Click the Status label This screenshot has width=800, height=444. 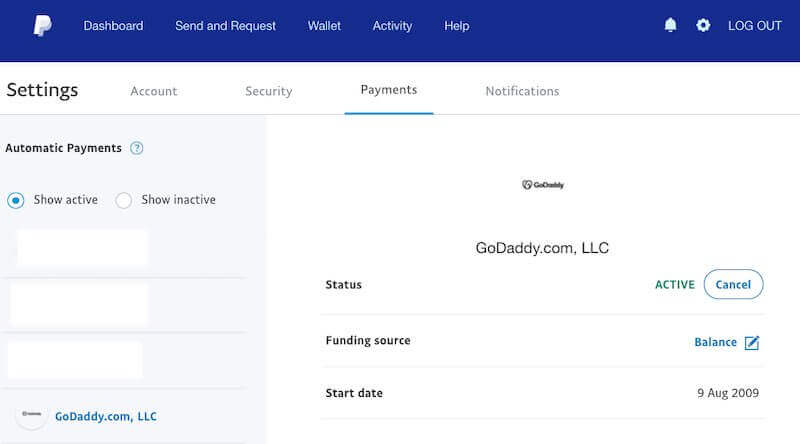pos(343,284)
